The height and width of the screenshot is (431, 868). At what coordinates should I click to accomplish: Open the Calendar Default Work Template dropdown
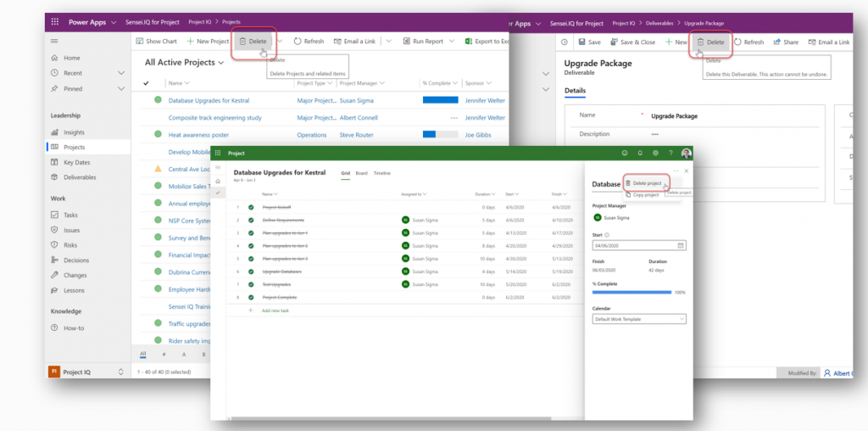click(x=639, y=319)
